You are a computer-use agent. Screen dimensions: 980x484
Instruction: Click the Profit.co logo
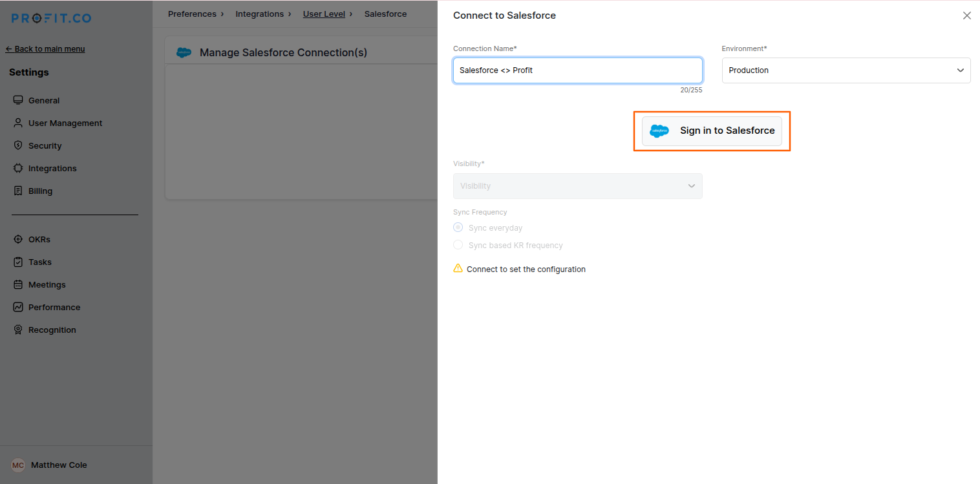click(x=51, y=18)
